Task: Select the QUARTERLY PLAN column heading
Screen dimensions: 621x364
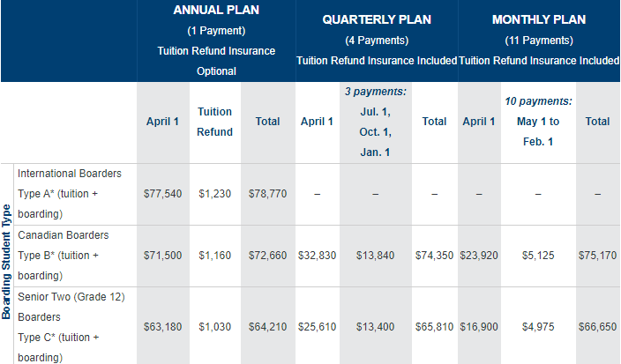Action: [377, 19]
